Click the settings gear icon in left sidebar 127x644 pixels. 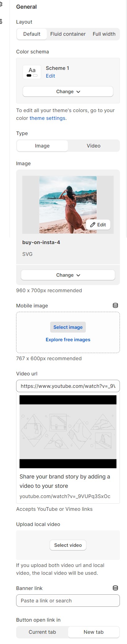[x=1, y=4]
